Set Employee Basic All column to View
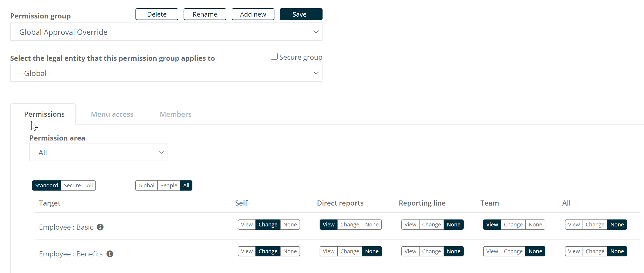 pyautogui.click(x=574, y=225)
